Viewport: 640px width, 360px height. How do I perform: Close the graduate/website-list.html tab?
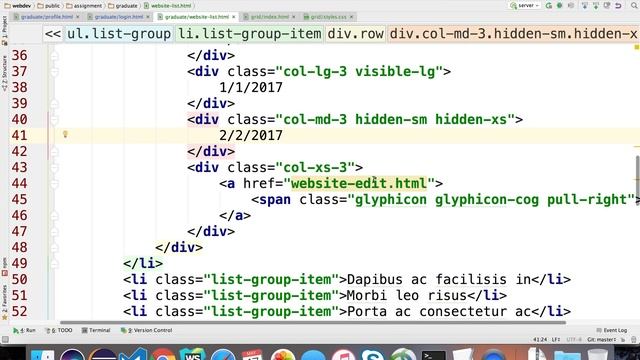(x=233, y=17)
